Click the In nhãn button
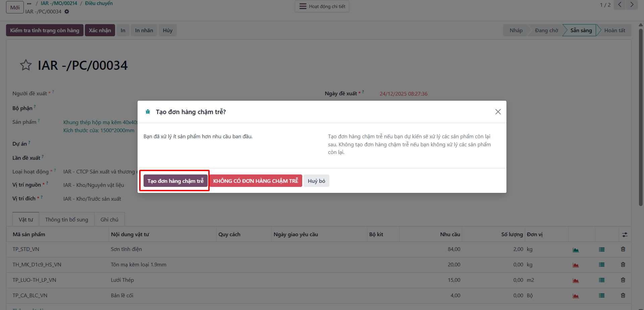This screenshot has height=310, width=644. tap(144, 30)
